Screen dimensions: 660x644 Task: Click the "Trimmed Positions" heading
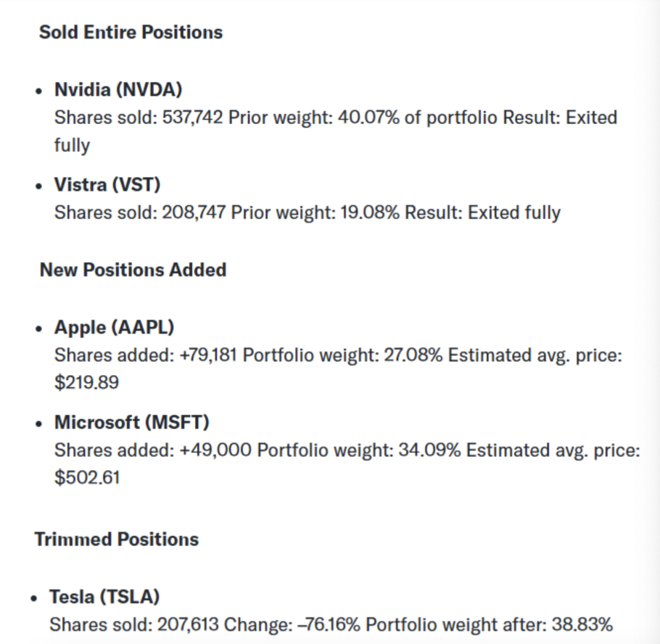coord(116,540)
